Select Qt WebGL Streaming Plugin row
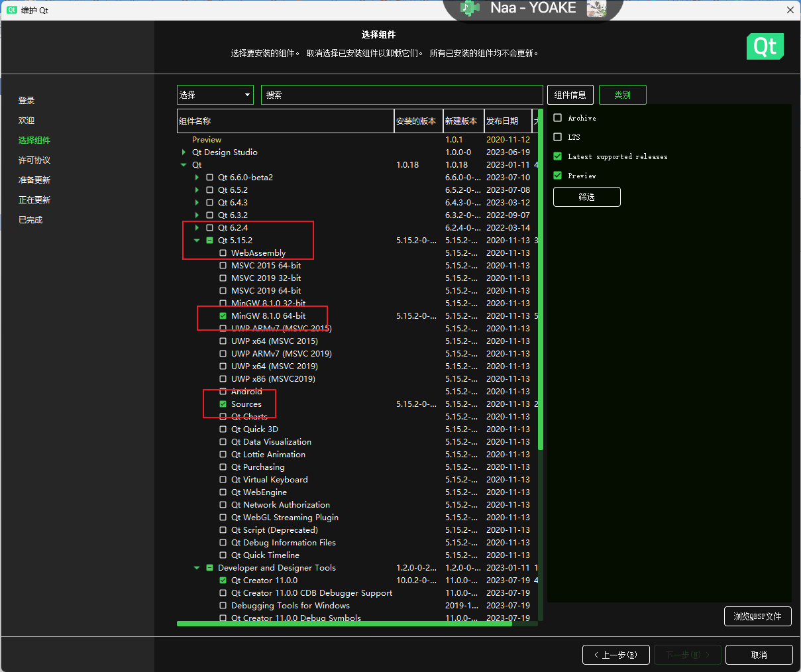 pos(357,518)
